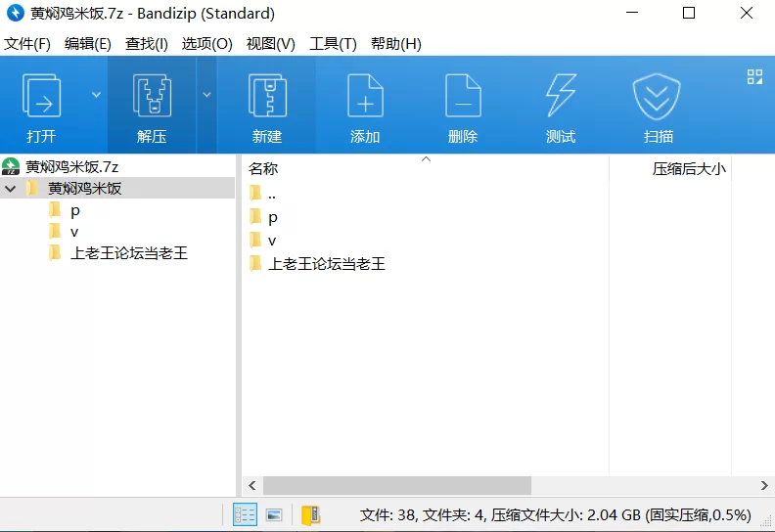Click the scroll left arrow
775x532 pixels.
pyautogui.click(x=252, y=486)
